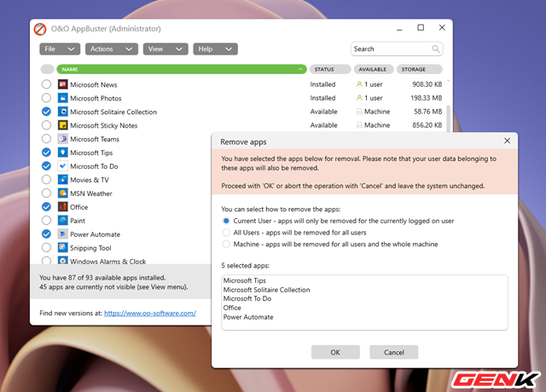Click the machine icon in Solitaire Collection row
Viewport: 546px width, 392px height.
[359, 112]
